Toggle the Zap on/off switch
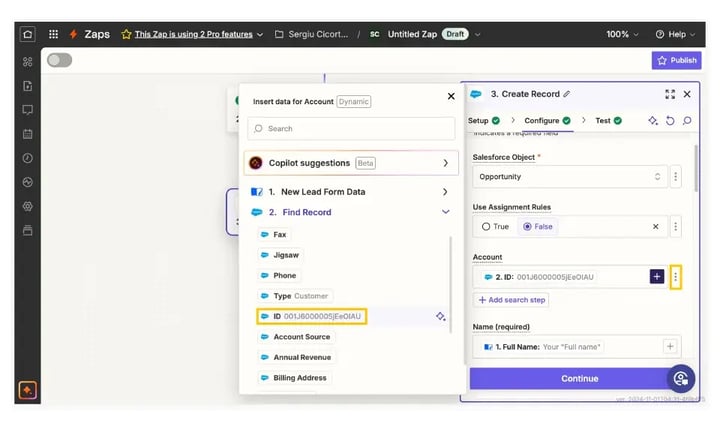This screenshot has height=426, width=720. point(60,60)
